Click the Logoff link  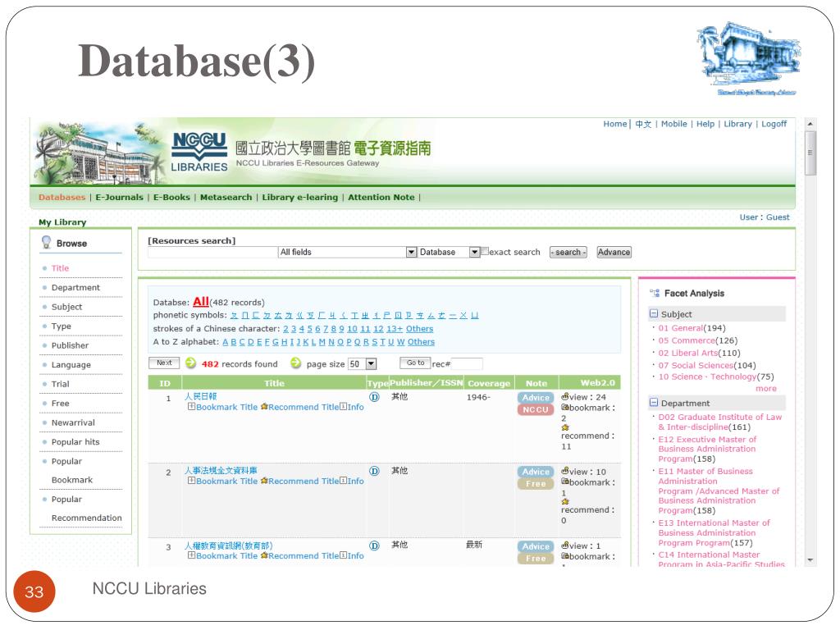(x=774, y=124)
